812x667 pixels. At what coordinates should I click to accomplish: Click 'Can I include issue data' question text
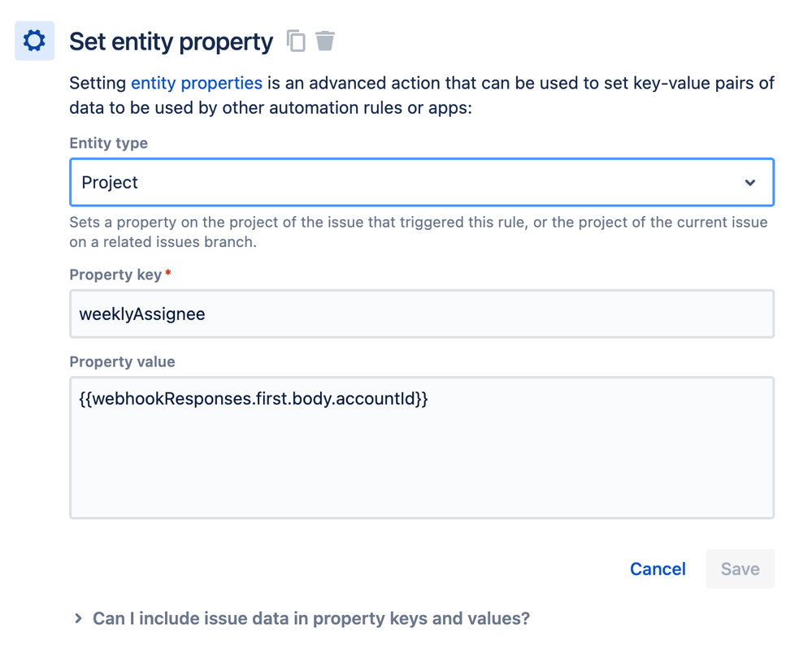(310, 619)
